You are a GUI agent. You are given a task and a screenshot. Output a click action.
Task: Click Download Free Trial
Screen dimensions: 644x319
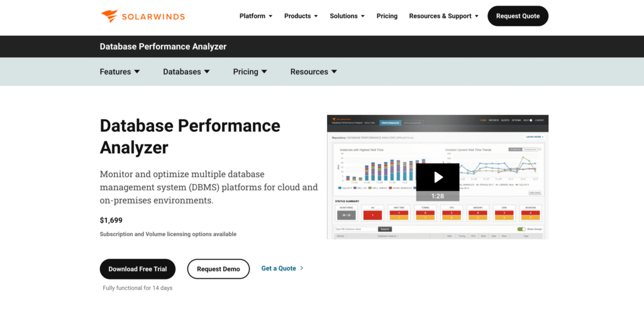pos(138,269)
